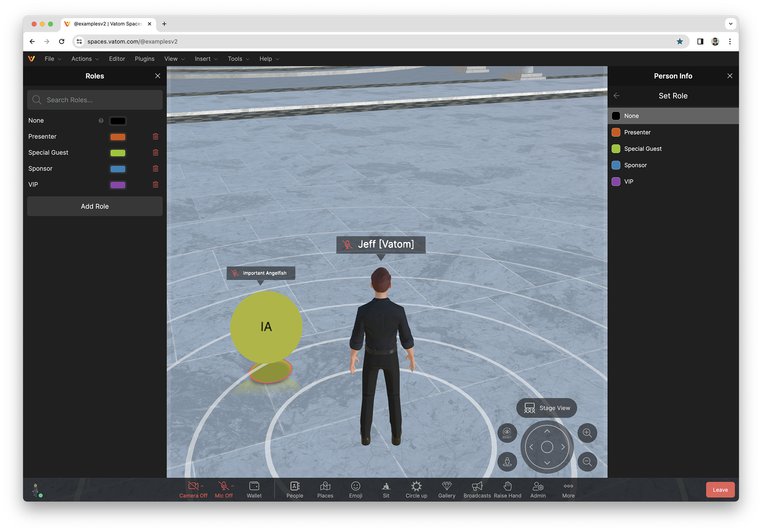Viewport: 762px width, 532px height.
Task: Expand the Help menu dropdown
Action: click(x=269, y=59)
